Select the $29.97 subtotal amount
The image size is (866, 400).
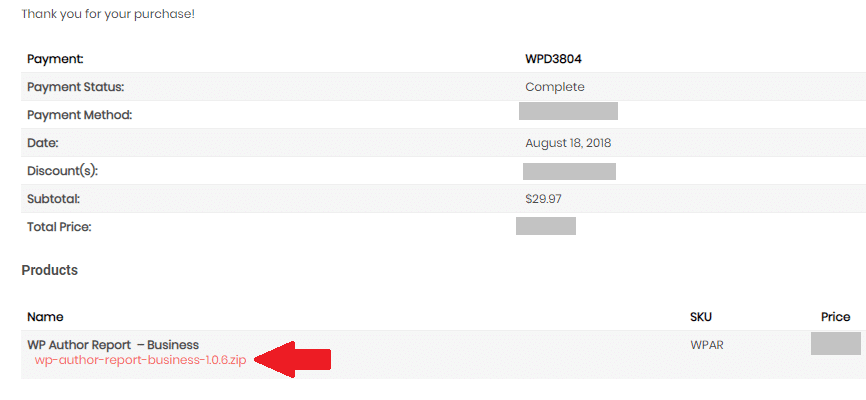[543, 199]
